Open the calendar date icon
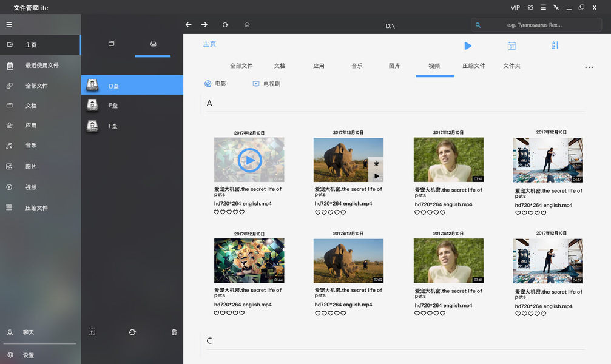 click(x=511, y=45)
